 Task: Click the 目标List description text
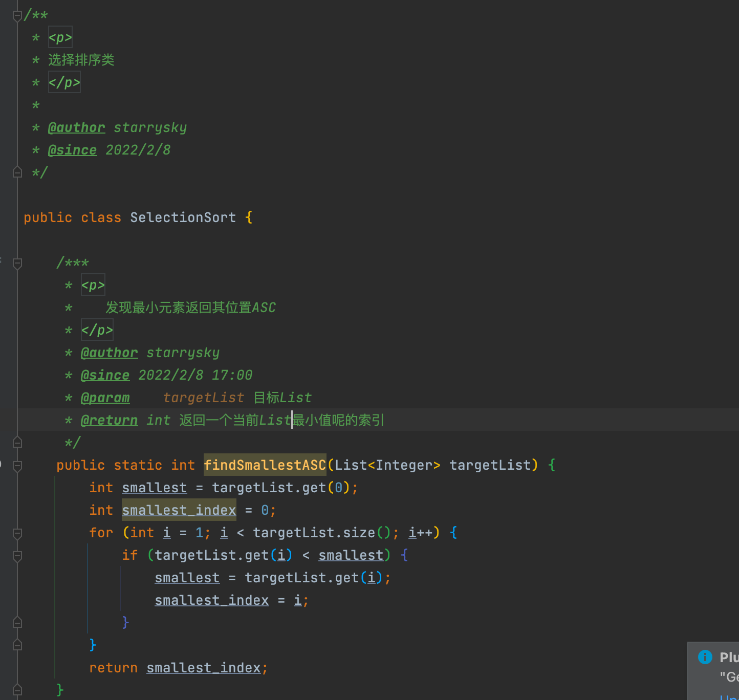282,398
